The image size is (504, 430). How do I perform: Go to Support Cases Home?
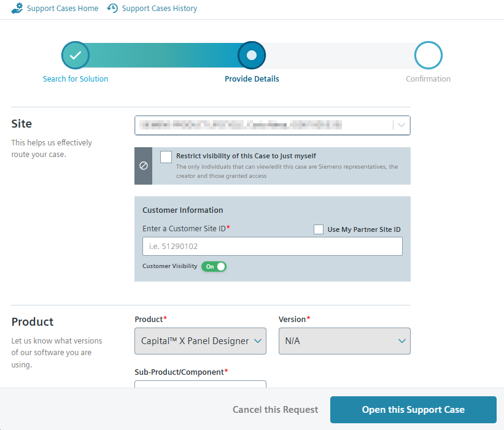[62, 9]
